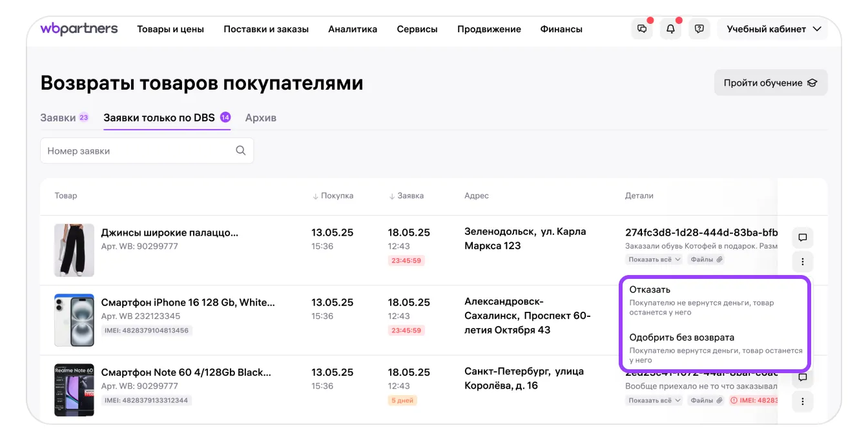Expand Показать всё in Note 60 row
Image resolution: width=868 pixels, height=439 pixels.
click(654, 400)
